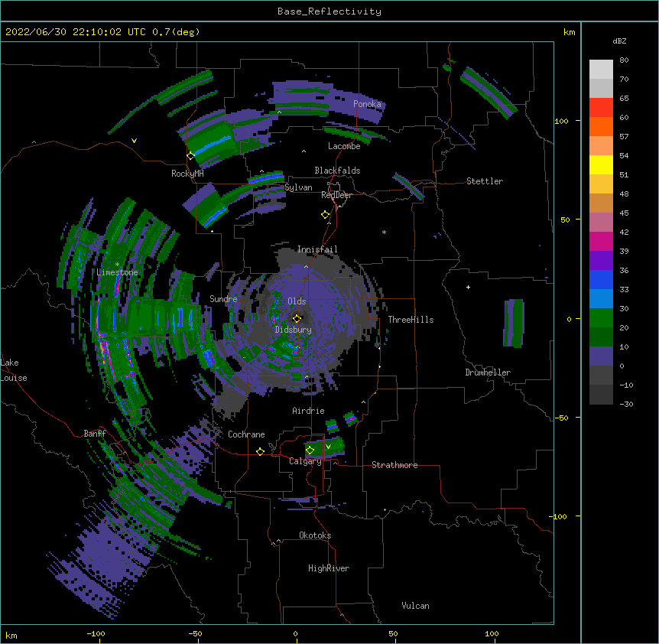Click the caret marker just west of Ponoka

(x=279, y=112)
